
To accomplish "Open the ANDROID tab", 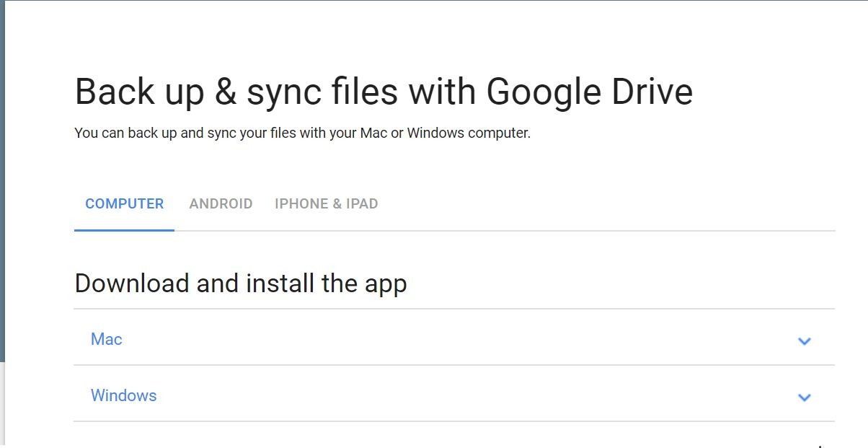I will pyautogui.click(x=221, y=204).
